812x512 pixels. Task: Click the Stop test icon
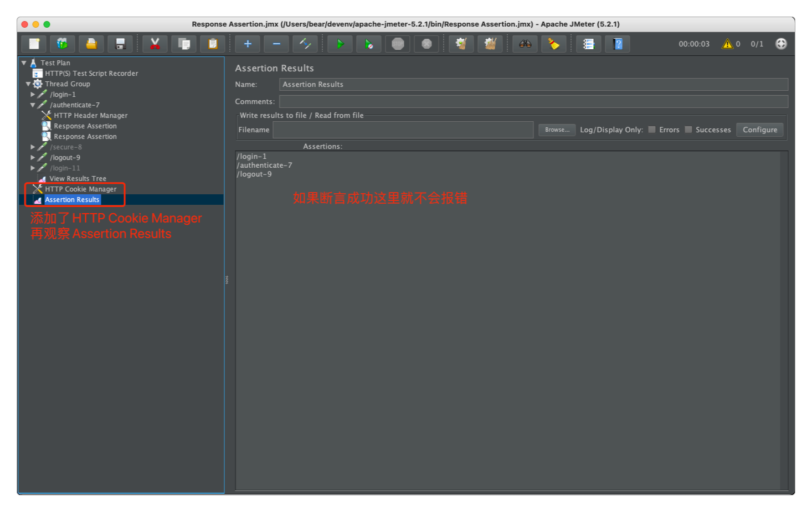point(398,44)
